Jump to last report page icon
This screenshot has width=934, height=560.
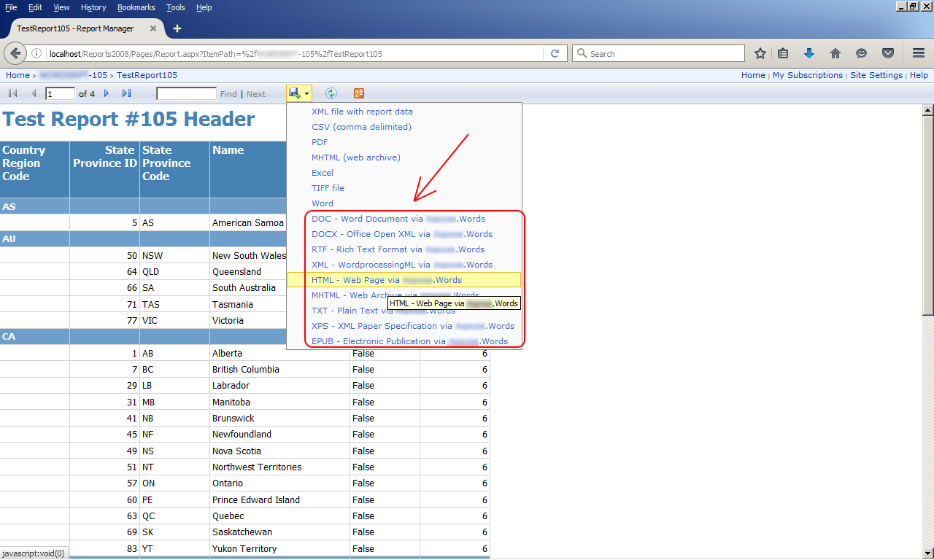click(x=127, y=93)
